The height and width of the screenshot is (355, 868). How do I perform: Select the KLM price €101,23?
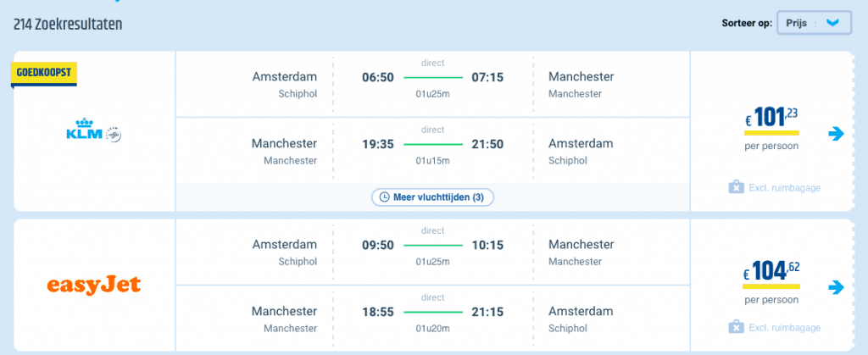coord(771,119)
